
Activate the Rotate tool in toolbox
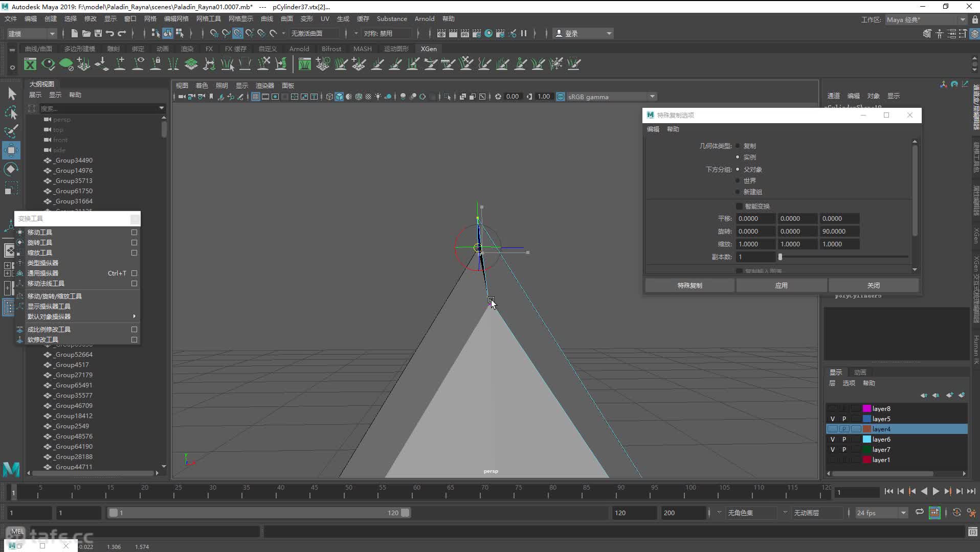(11, 169)
